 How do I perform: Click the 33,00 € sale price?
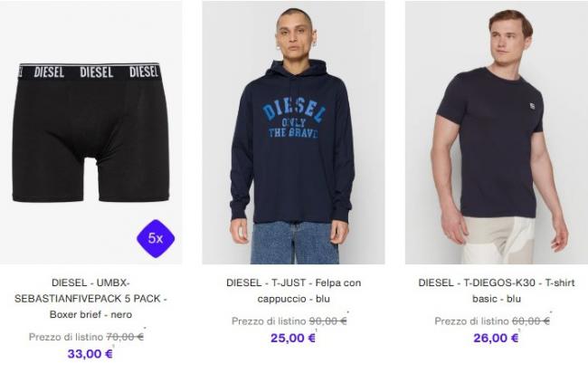click(90, 354)
